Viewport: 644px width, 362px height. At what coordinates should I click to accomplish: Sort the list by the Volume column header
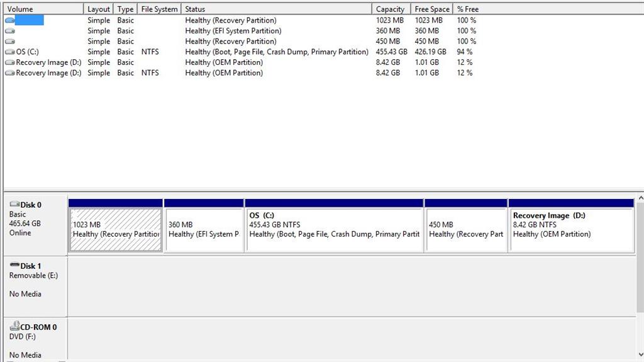(43, 9)
